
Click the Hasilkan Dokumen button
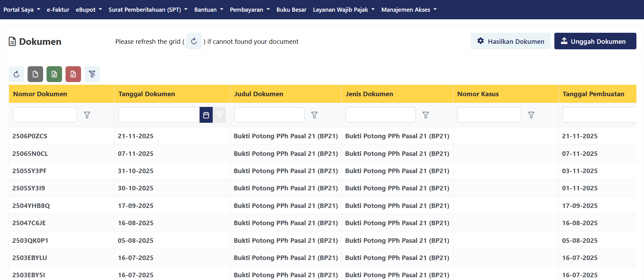point(511,41)
